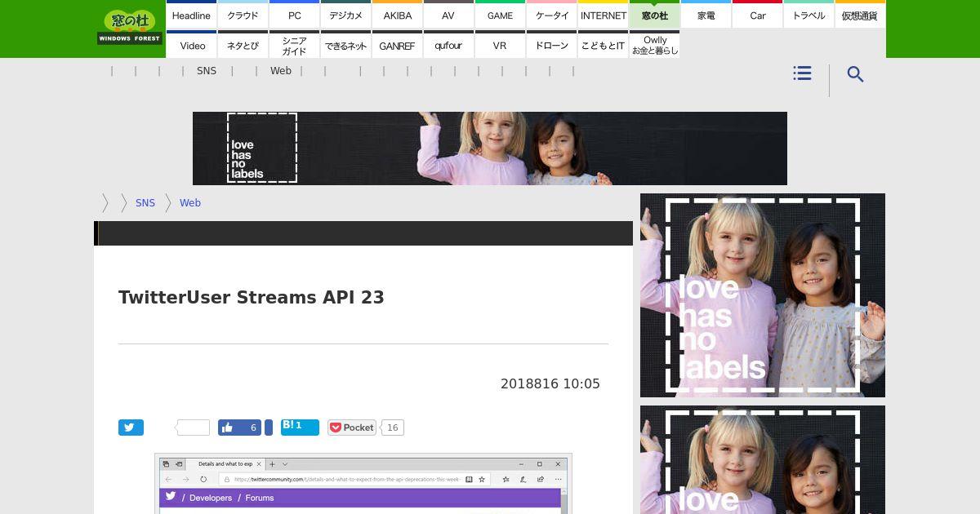Click the Twitter User Streams API article headline
Image resolution: width=980 pixels, height=514 pixels.
point(252,298)
